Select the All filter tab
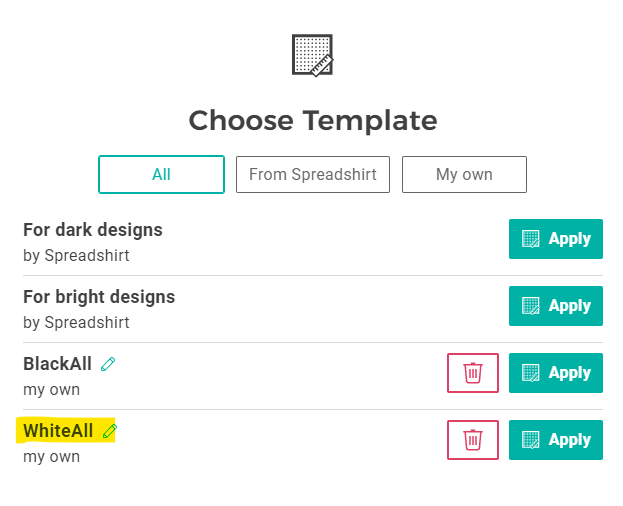The height and width of the screenshot is (506, 623). [x=161, y=174]
